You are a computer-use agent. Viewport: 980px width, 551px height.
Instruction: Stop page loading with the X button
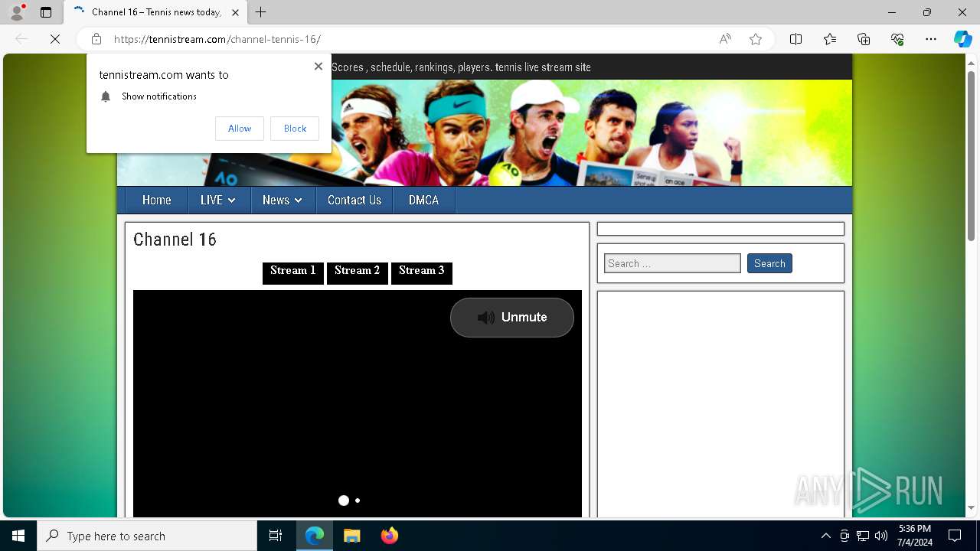point(55,39)
